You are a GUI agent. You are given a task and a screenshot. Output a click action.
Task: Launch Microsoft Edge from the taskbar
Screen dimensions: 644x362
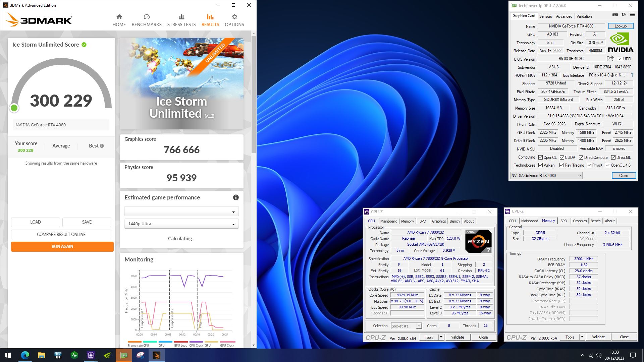coord(25,355)
